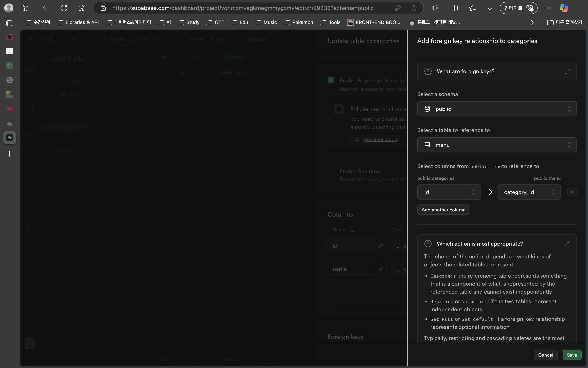588x368 pixels.
Task: Show more bookmarks chevron
Action: (532, 22)
